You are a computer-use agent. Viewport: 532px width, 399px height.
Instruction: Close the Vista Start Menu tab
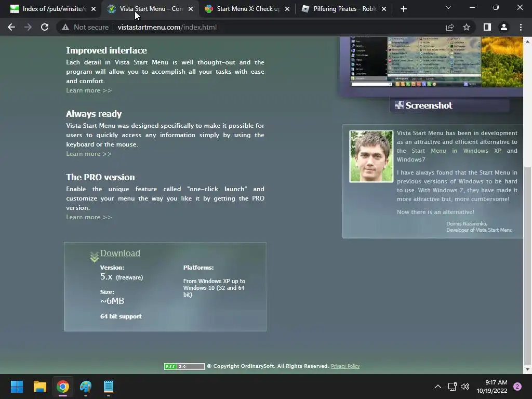191,9
